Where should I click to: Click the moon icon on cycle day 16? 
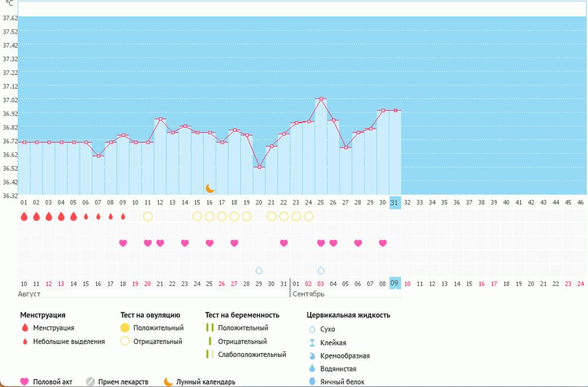click(210, 188)
